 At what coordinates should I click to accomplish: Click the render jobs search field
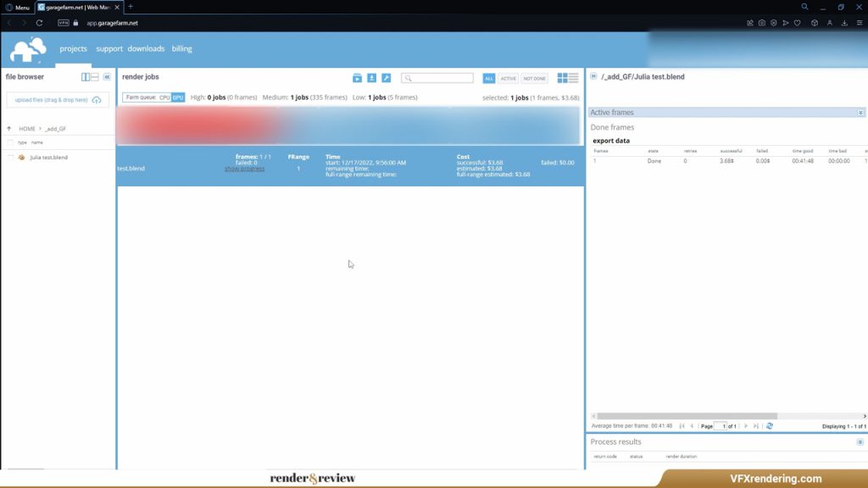pyautogui.click(x=437, y=78)
